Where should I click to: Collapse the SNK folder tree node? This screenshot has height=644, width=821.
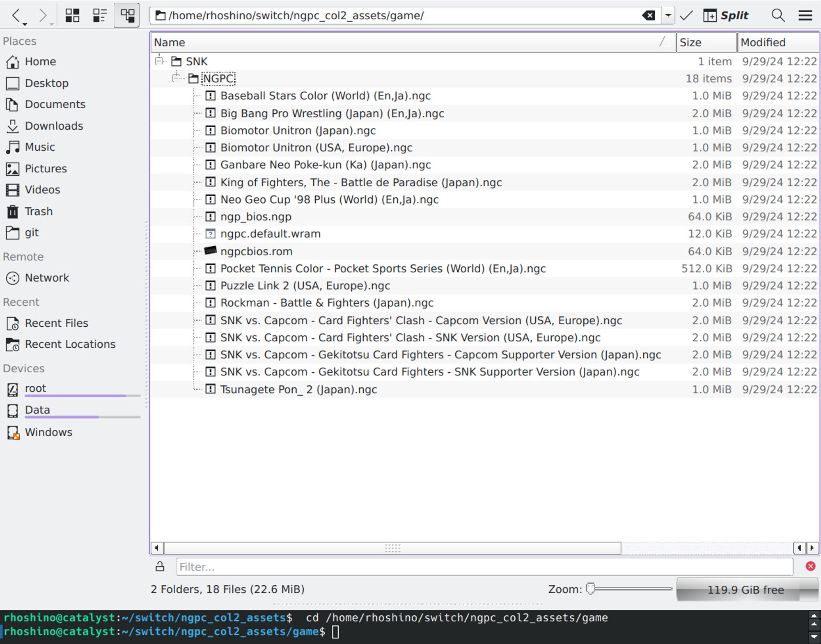coord(159,61)
